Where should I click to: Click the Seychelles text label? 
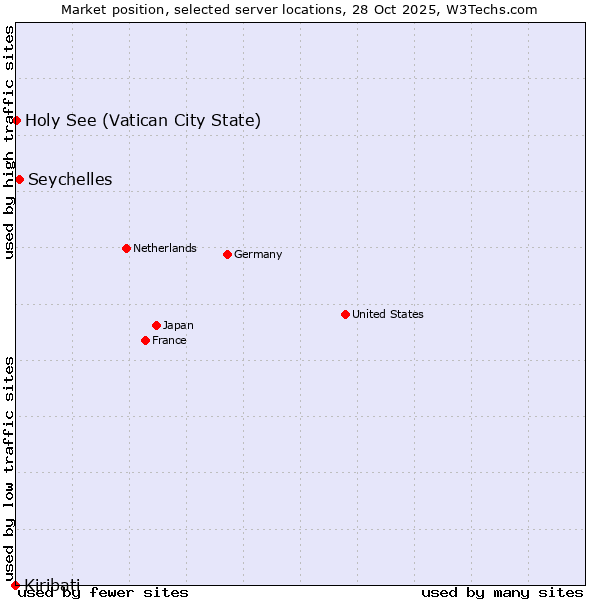click(70, 180)
